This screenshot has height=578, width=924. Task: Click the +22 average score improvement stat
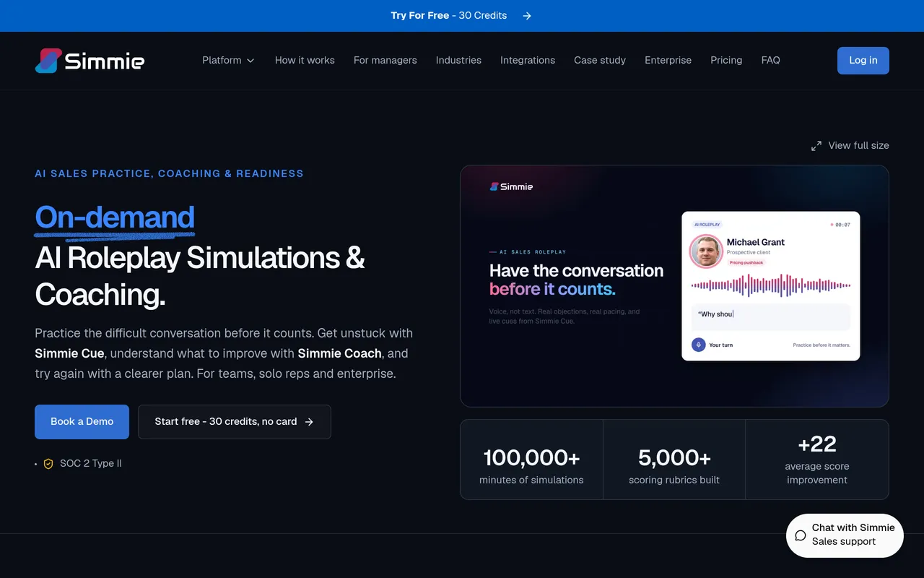click(x=817, y=460)
